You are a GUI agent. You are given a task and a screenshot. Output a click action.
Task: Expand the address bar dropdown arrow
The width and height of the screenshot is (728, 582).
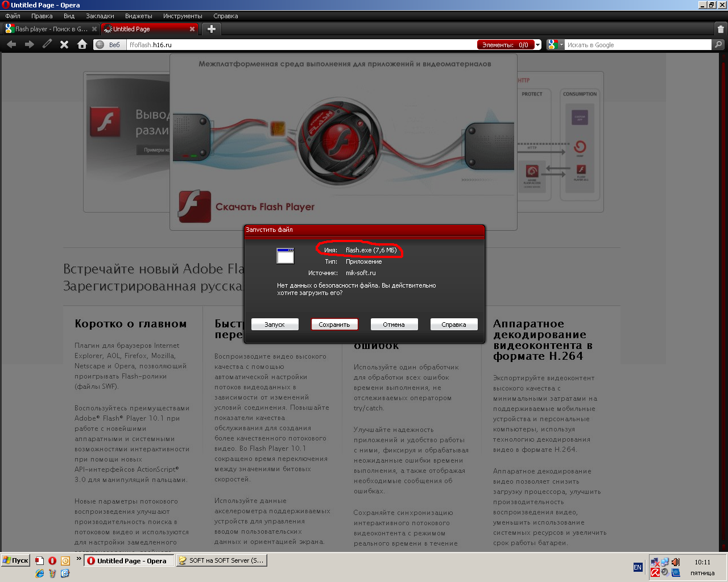pyautogui.click(x=537, y=45)
